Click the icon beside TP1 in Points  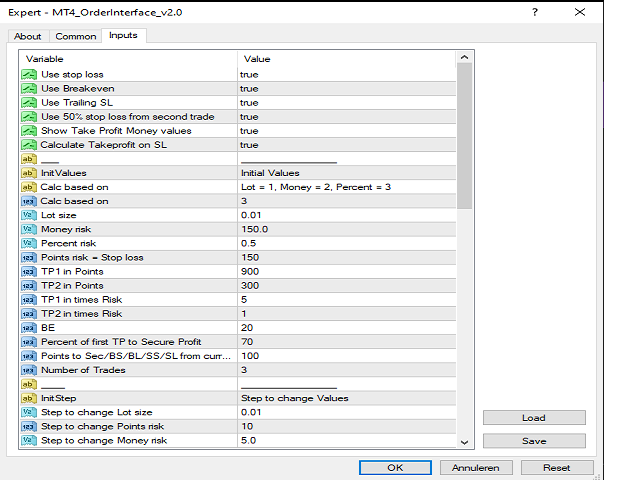29,271
